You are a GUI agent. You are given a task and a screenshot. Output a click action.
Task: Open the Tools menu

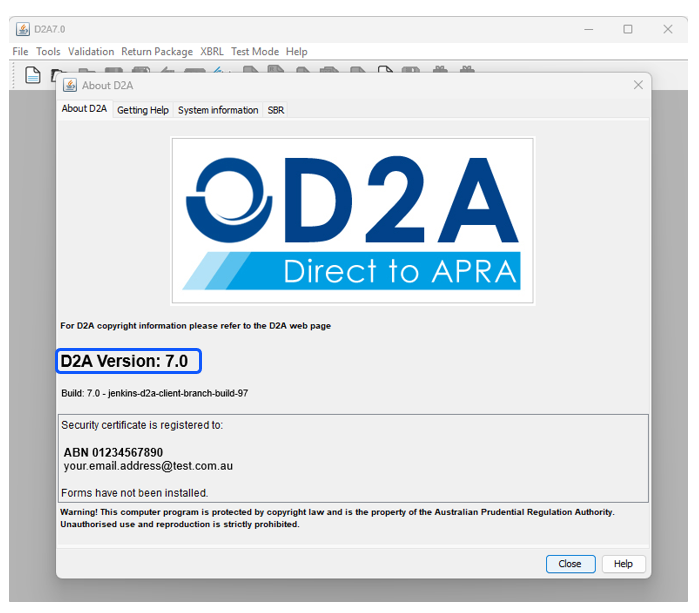(48, 52)
